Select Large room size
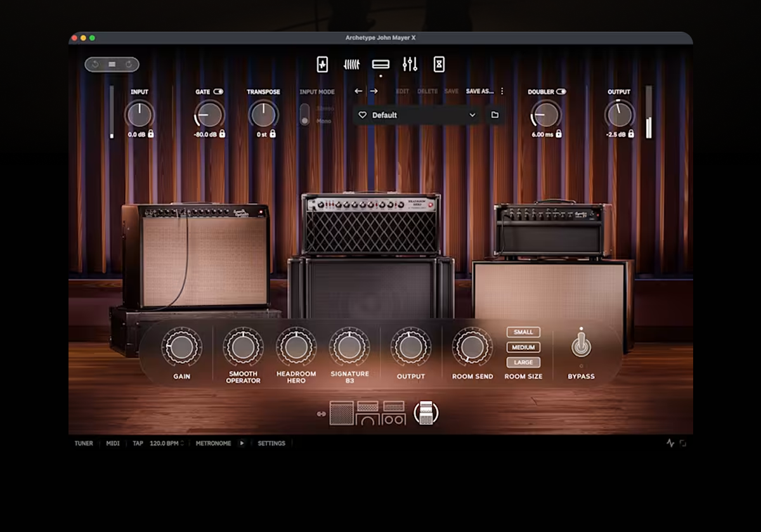Image resolution: width=761 pixels, height=532 pixels. 523,363
